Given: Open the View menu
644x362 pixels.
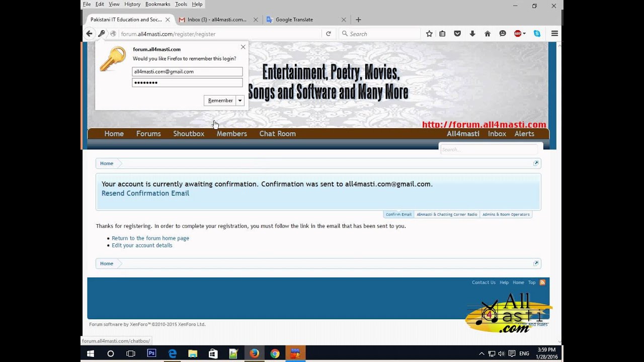Looking at the screenshot, I should (114, 4).
